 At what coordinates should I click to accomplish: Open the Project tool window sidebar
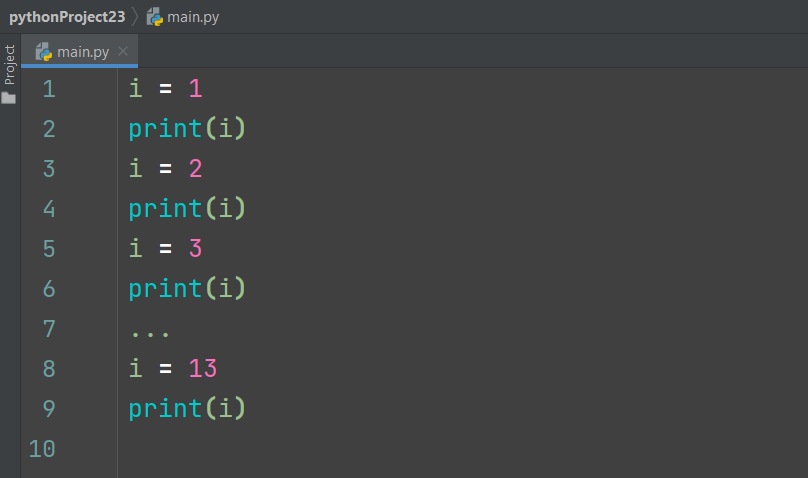click(9, 64)
